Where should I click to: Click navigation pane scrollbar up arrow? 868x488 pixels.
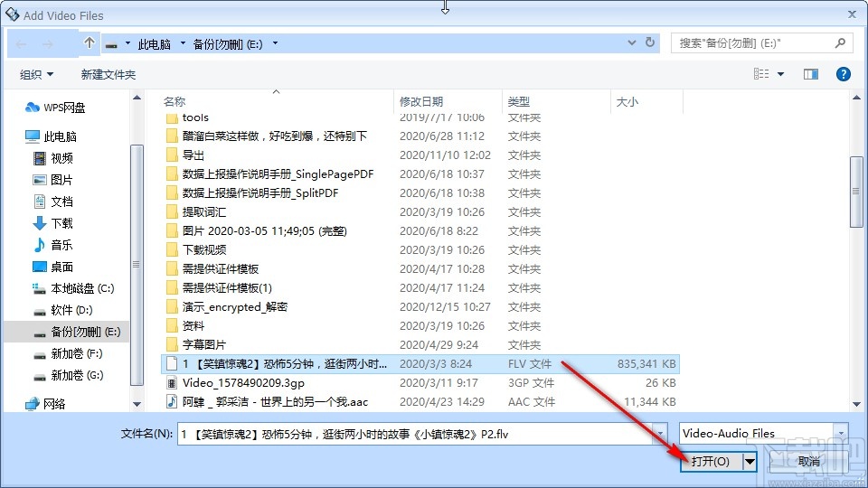[x=137, y=98]
